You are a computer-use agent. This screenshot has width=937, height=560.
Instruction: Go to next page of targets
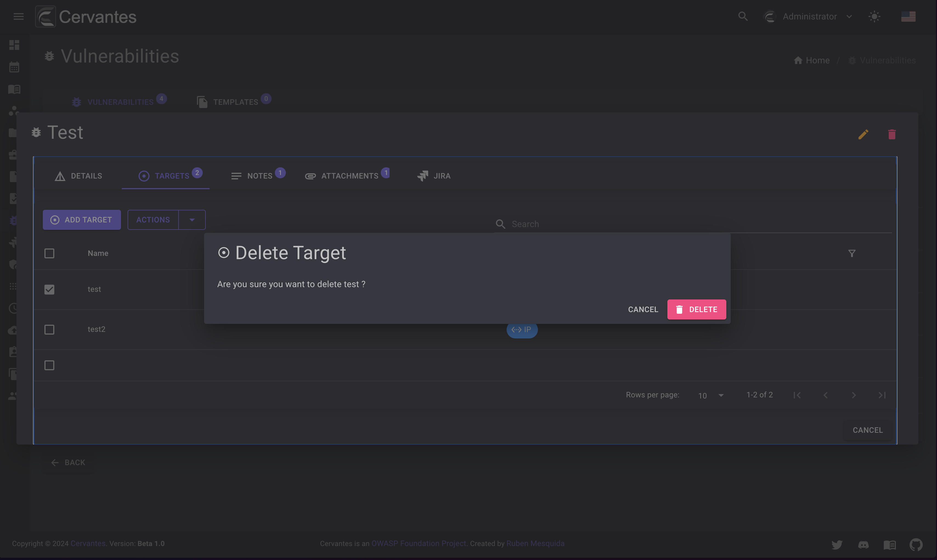(854, 395)
